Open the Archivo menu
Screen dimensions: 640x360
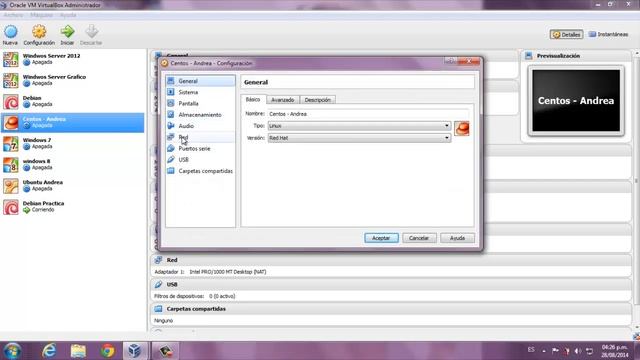point(13,15)
